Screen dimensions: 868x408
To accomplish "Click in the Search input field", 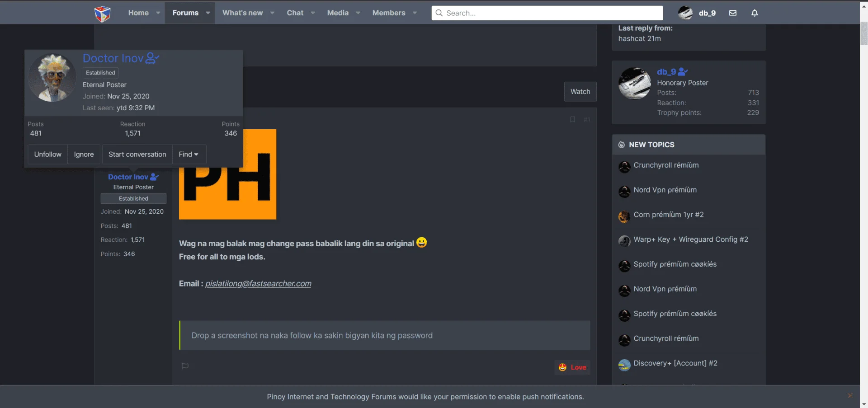I will [547, 13].
